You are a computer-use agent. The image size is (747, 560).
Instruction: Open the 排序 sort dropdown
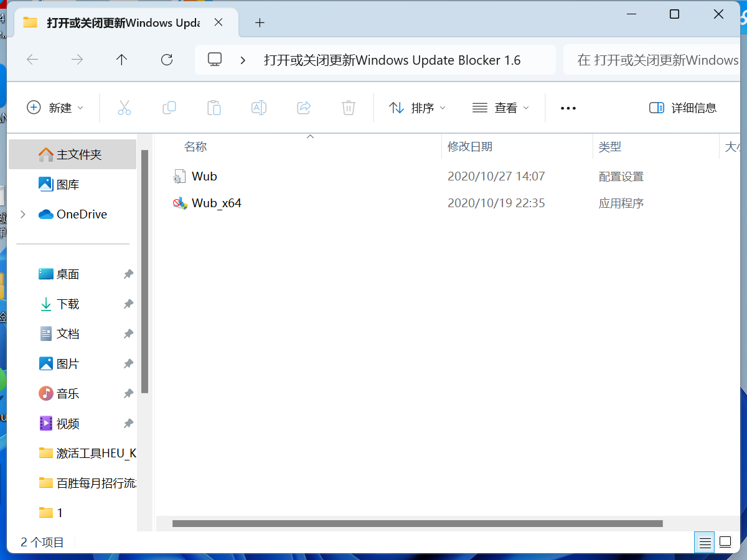click(418, 107)
